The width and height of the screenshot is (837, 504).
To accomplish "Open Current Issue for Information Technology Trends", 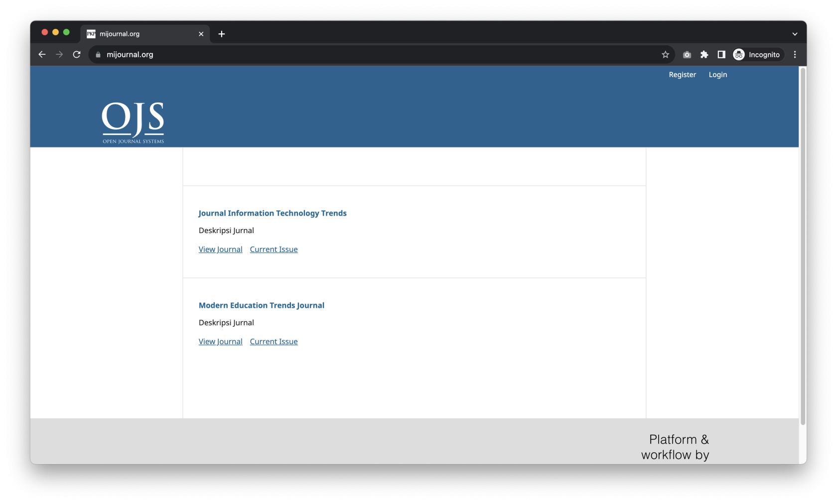I will [274, 250].
